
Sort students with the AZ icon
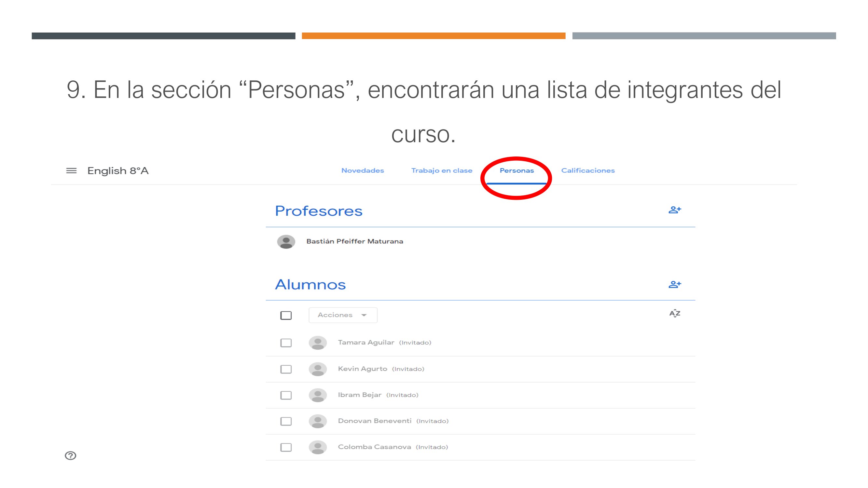click(675, 314)
